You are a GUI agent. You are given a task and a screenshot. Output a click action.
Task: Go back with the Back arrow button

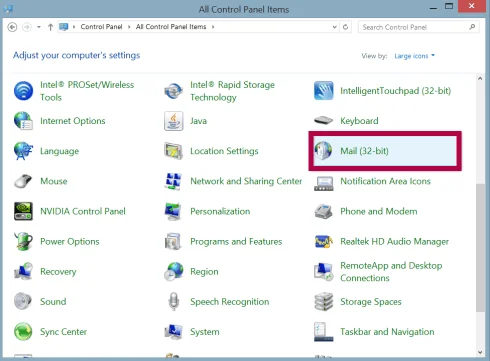[12, 27]
